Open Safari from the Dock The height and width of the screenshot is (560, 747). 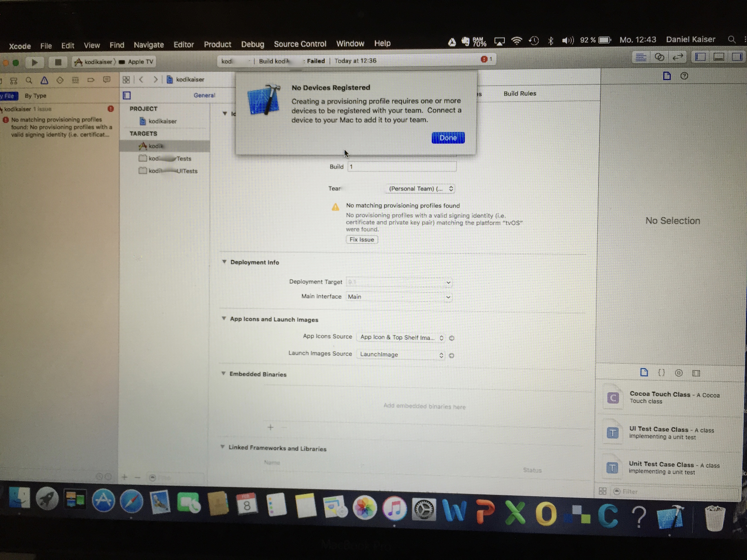pyautogui.click(x=131, y=501)
